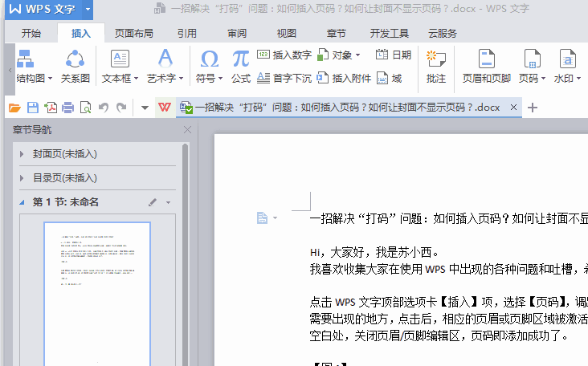Viewport: 588px width, 366px height.
Task: Close the .docx document tab
Action: click(513, 108)
